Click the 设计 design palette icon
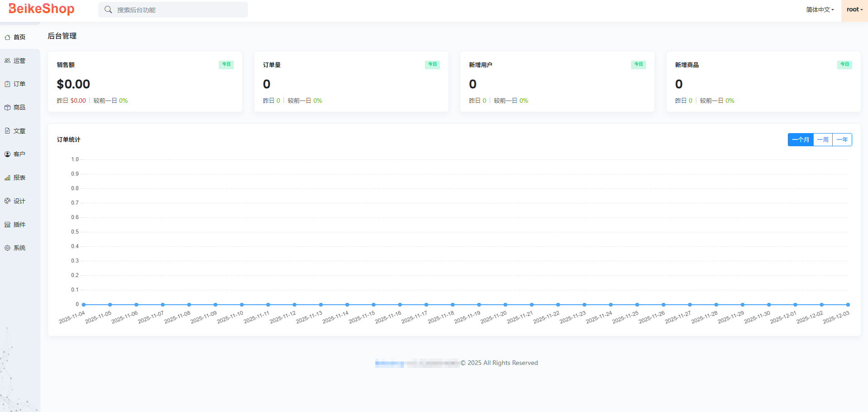Viewport: 868px width, 412px height. pos(7,201)
